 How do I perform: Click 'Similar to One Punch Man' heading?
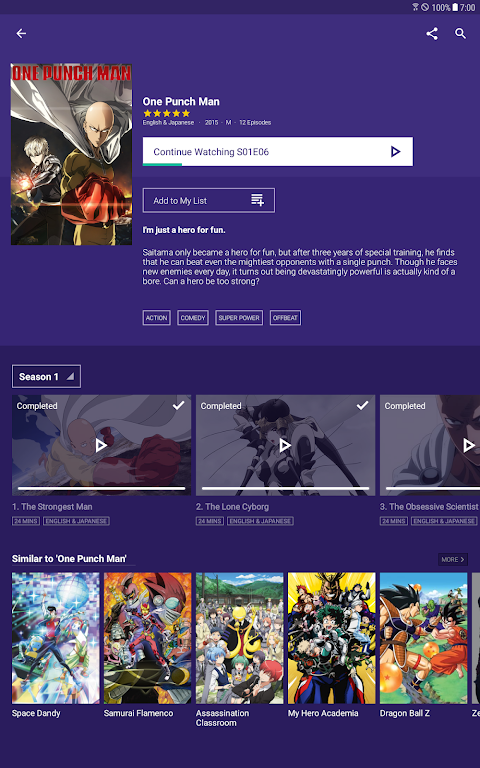[69, 559]
